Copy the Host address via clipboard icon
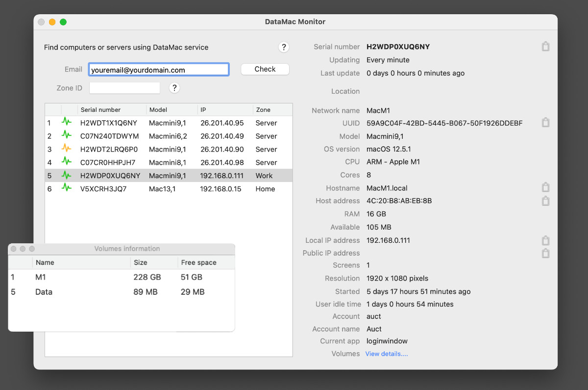 coord(545,201)
